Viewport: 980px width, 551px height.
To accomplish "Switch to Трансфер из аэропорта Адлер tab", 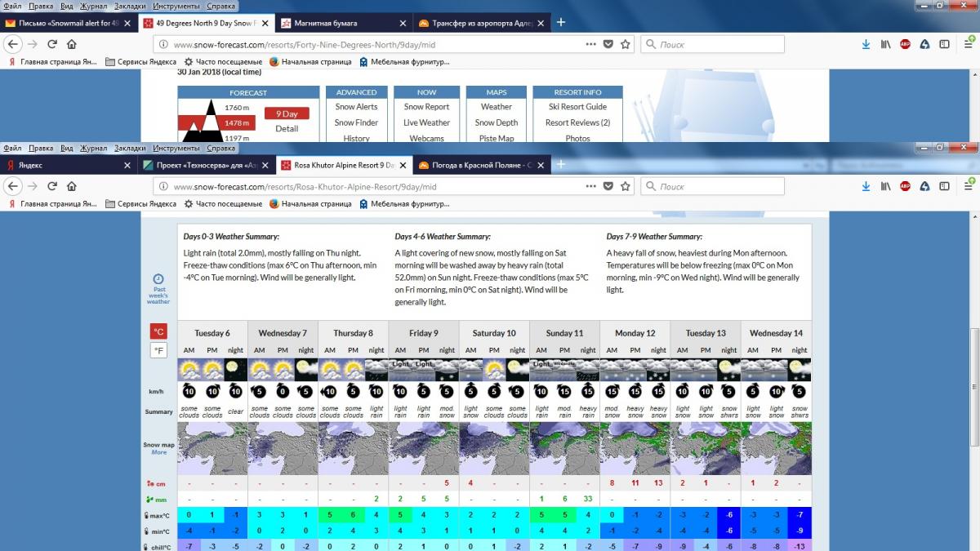I will (480, 23).
